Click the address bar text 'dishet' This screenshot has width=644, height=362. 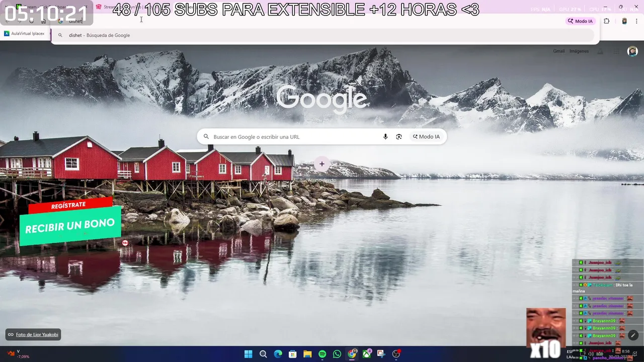tap(75, 21)
